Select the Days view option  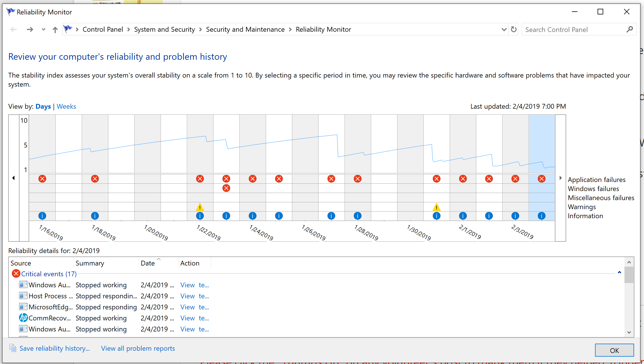click(x=43, y=106)
